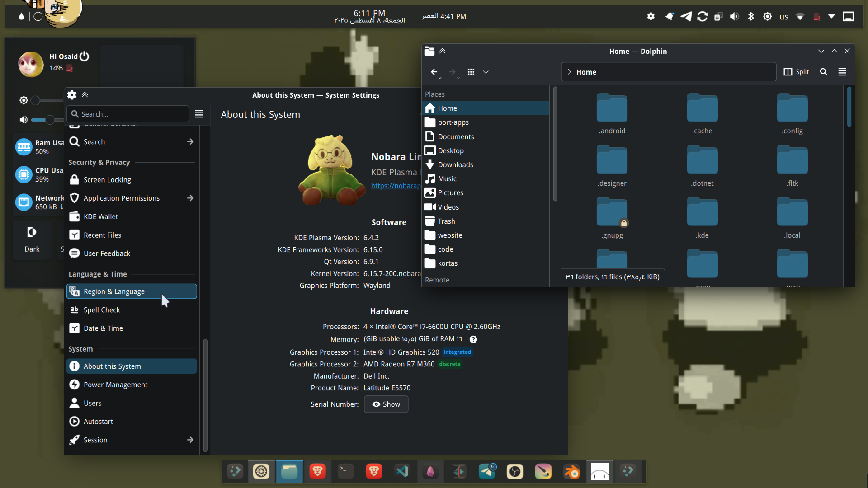Toggle keep-above arrows in System Settings titlebar
This screenshot has width=868, height=488.
pyautogui.click(x=85, y=95)
